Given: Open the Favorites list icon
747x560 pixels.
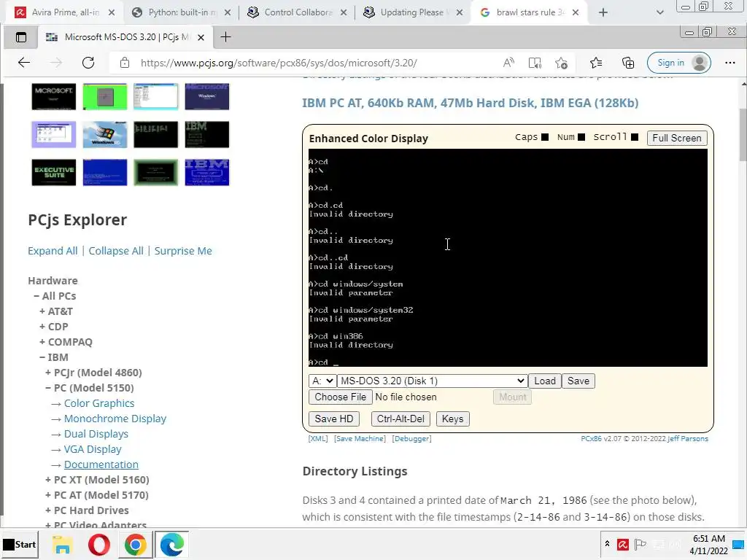Looking at the screenshot, I should (x=596, y=63).
